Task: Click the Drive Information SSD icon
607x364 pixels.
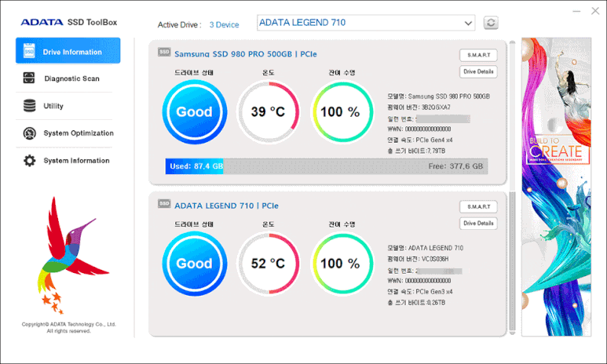Action: (x=29, y=51)
